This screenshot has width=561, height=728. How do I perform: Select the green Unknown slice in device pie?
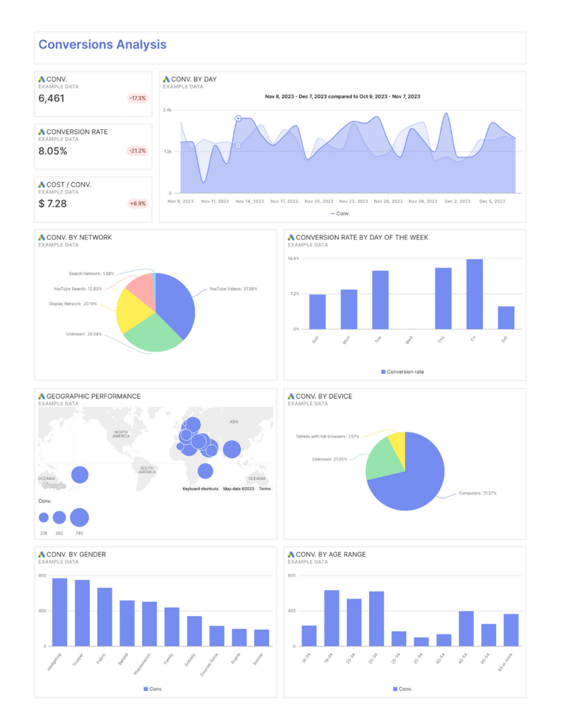pos(383,458)
